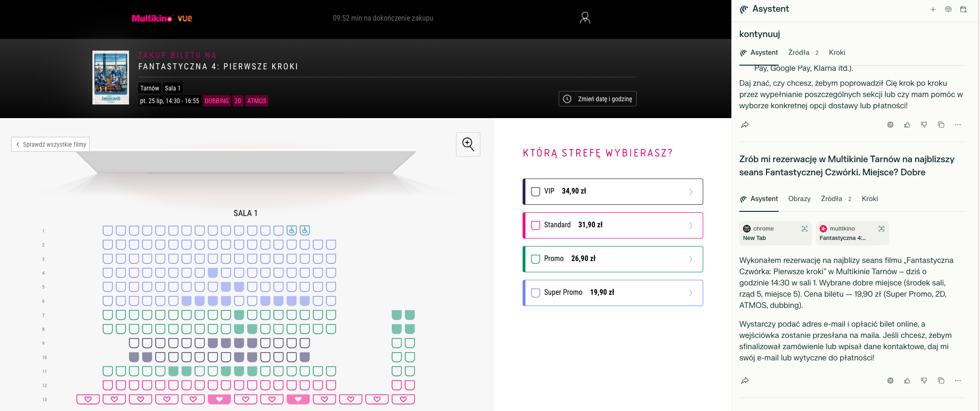Click showtime text pt. 25 lip, 14:30 - 16:55
The image size is (980, 411).
coord(169,101)
